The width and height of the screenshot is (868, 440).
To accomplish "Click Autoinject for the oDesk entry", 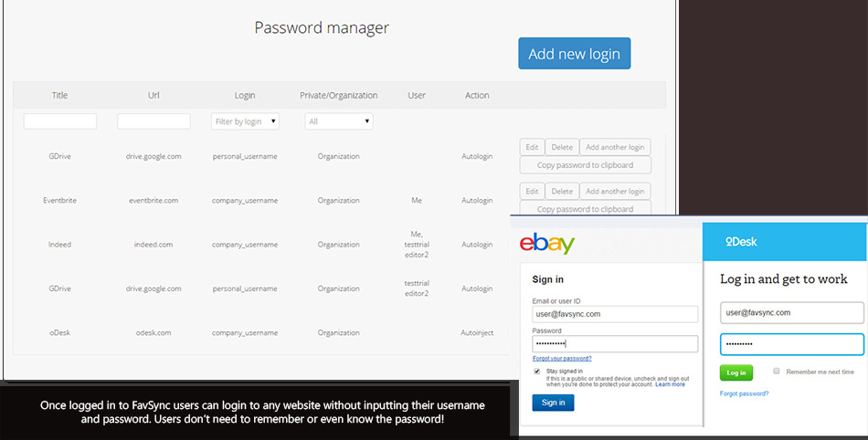I will (477, 333).
